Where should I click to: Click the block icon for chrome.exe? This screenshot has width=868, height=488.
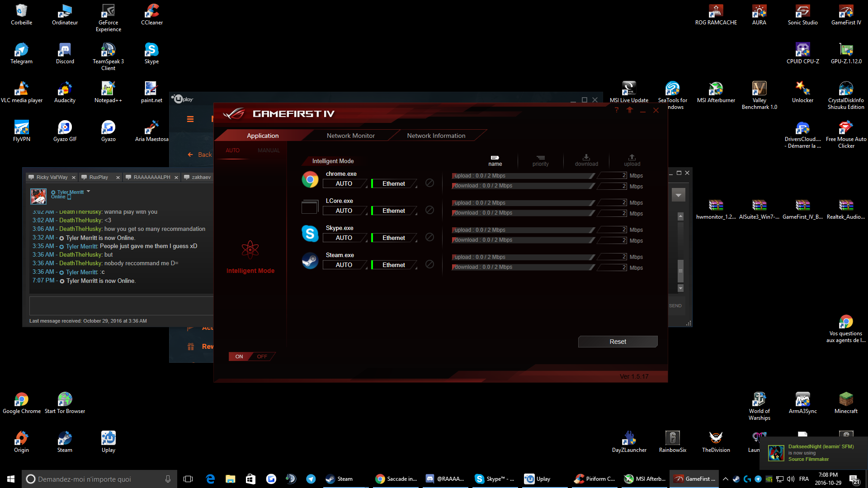click(429, 183)
